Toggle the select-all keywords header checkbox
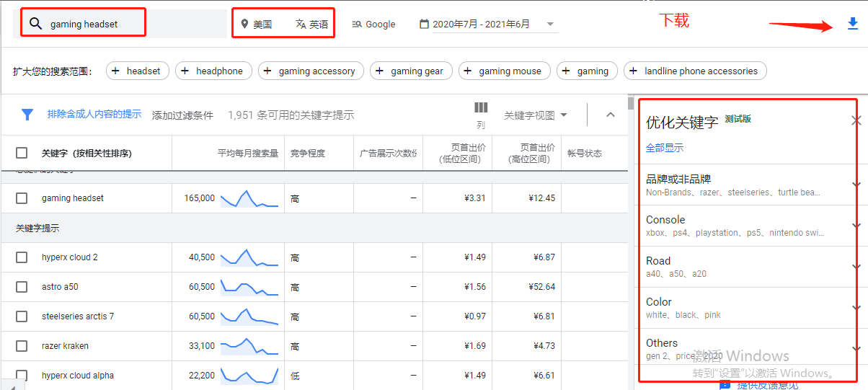The image size is (868, 390). [x=22, y=153]
